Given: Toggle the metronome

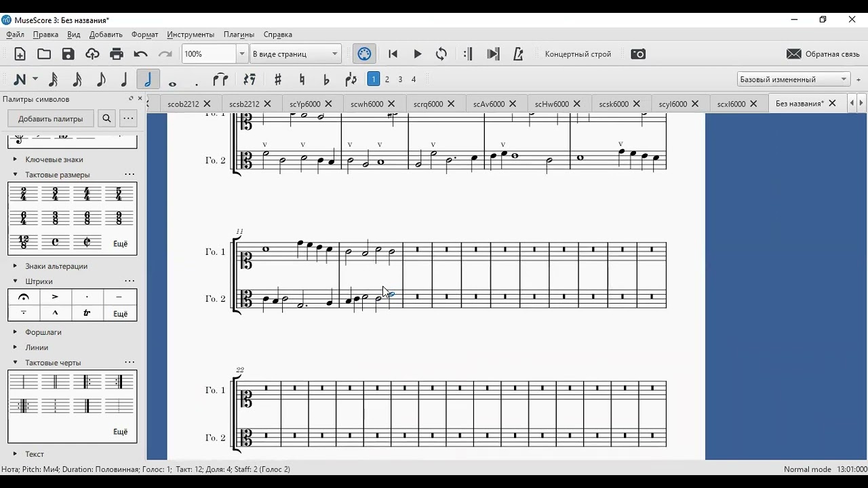Looking at the screenshot, I should [x=519, y=54].
